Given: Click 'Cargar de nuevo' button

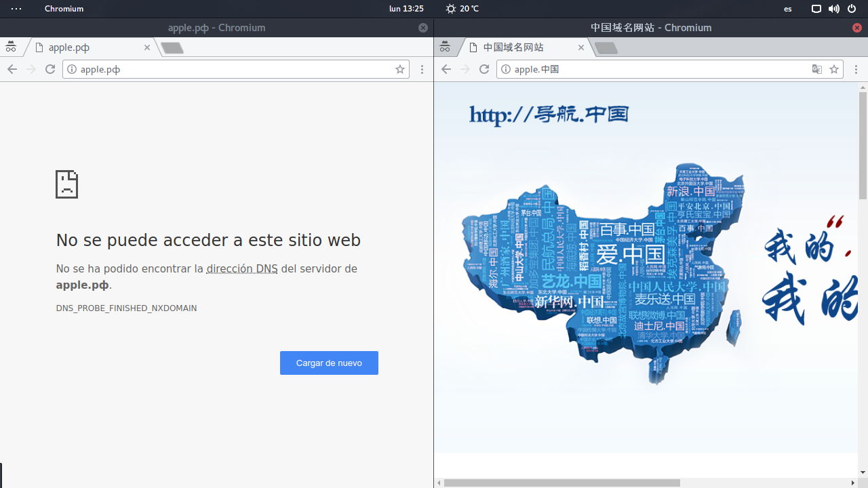Looking at the screenshot, I should click(329, 363).
